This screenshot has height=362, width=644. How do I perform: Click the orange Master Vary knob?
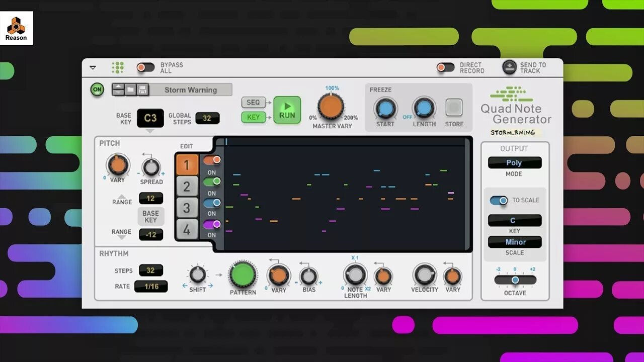click(x=331, y=107)
